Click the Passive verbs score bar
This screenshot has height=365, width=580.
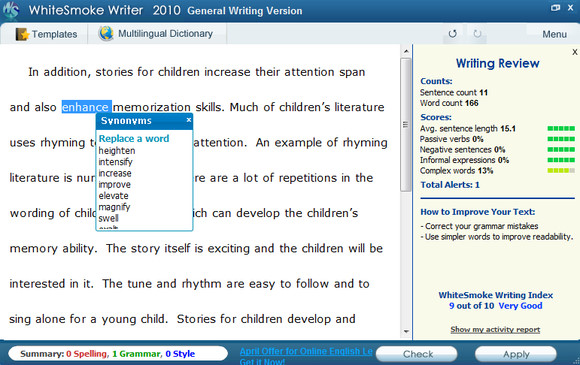coord(561,139)
